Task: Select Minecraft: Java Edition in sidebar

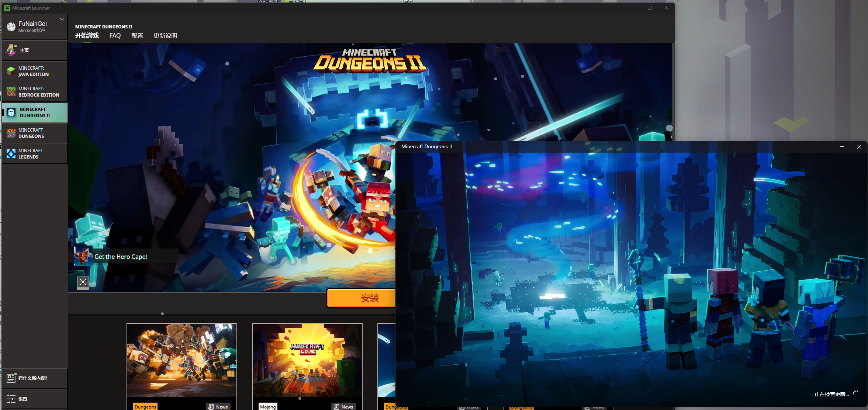Action: point(35,71)
